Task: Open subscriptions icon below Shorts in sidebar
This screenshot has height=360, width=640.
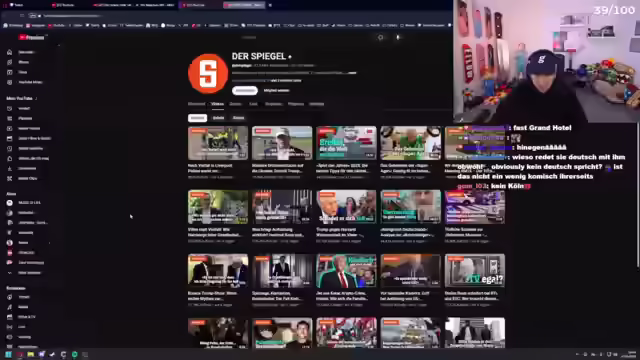Action: [9, 72]
